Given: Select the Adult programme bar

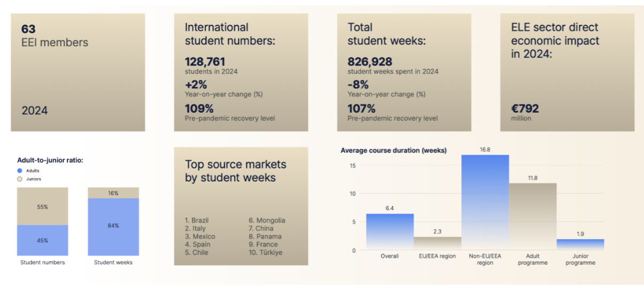Looking at the screenshot, I should tap(532, 216).
